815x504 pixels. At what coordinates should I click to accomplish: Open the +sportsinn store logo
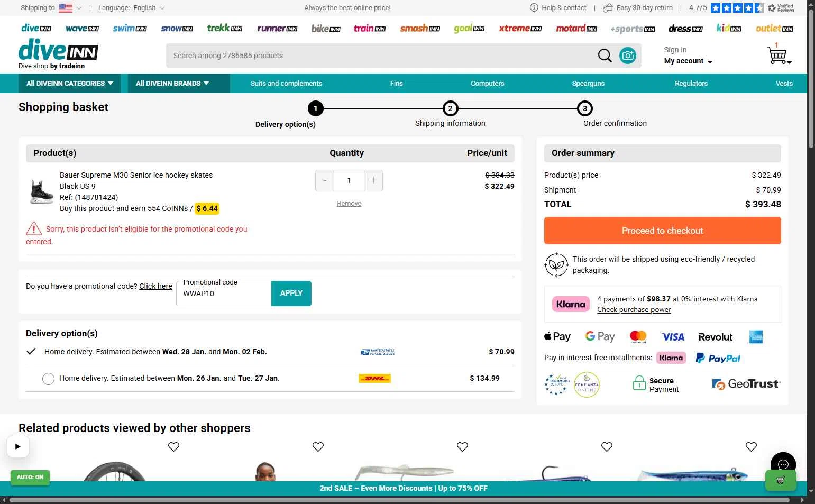pos(633,29)
